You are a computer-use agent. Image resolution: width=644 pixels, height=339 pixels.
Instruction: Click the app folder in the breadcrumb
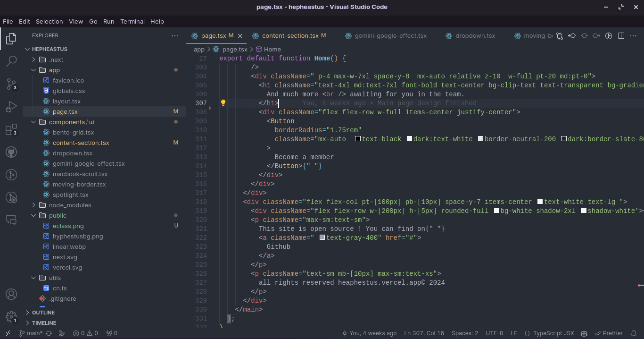(x=199, y=50)
